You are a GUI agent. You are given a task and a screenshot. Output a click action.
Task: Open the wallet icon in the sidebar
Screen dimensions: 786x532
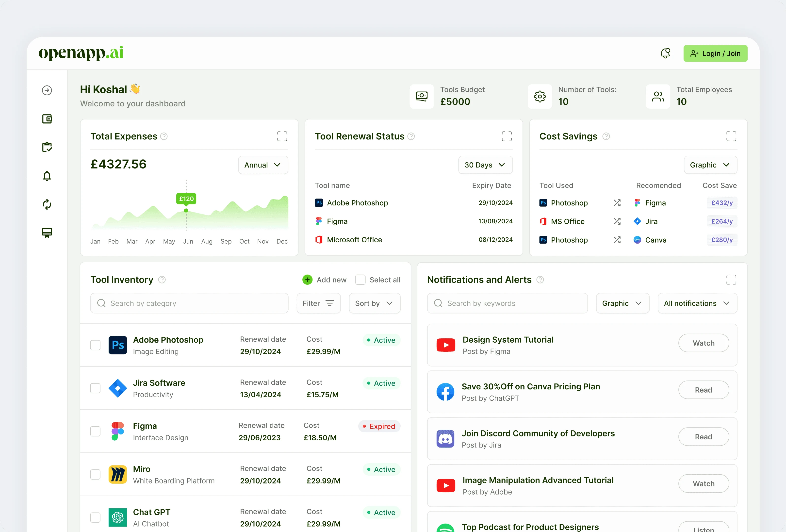click(47, 119)
